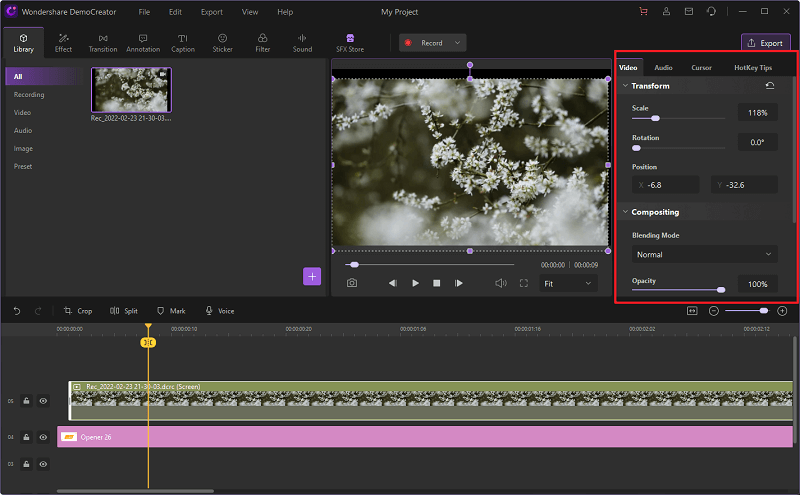Click the purple add media plus button
Viewport: 800px width, 495px height.
[312, 276]
